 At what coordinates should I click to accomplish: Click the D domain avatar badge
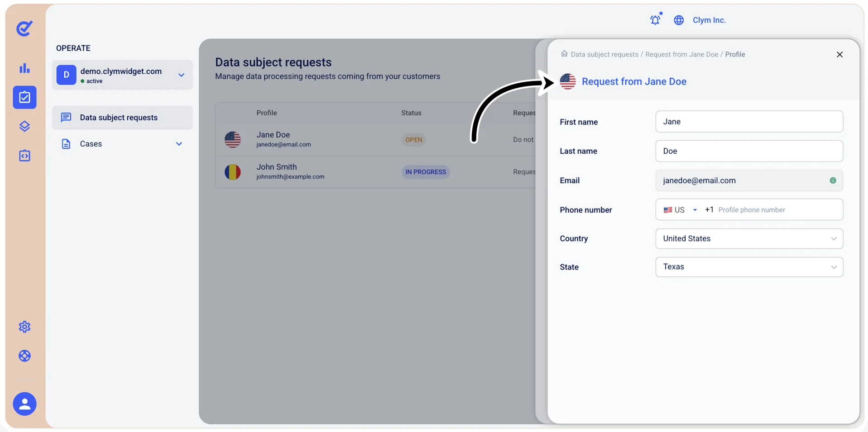(x=66, y=75)
